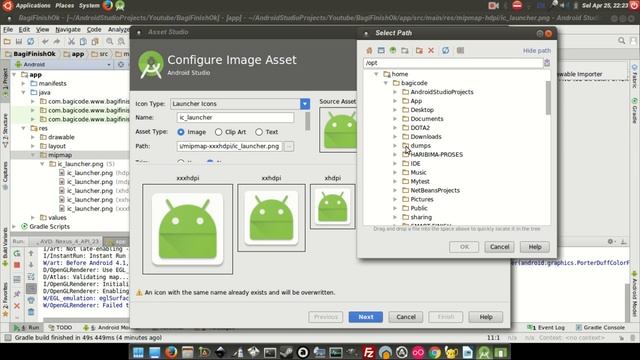Switch to the TODO tool tab

click(x=60, y=327)
